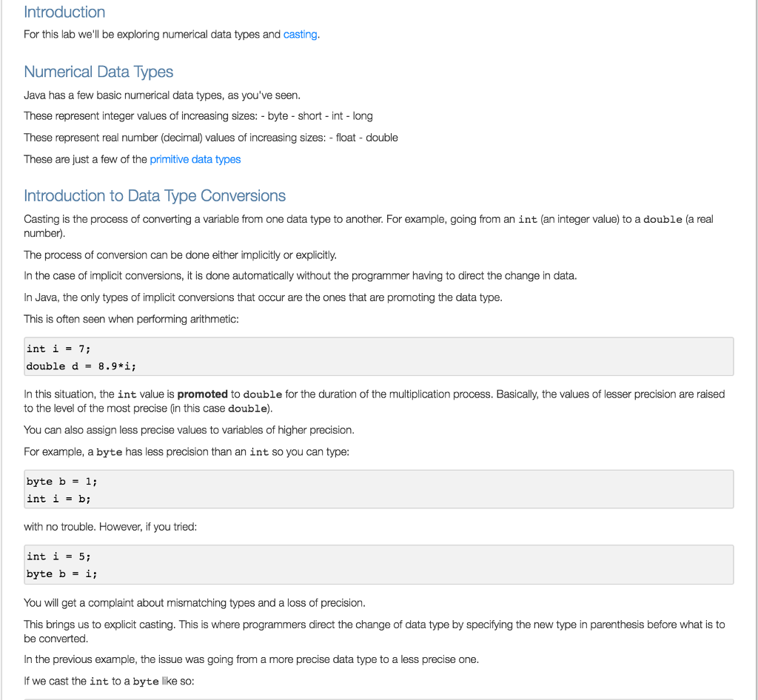The image size is (758, 700).
Task: Open the "casting" hyperlink
Action: point(300,35)
